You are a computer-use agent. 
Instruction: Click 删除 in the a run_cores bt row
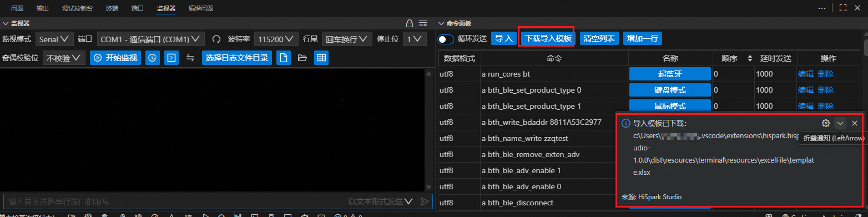click(x=826, y=74)
